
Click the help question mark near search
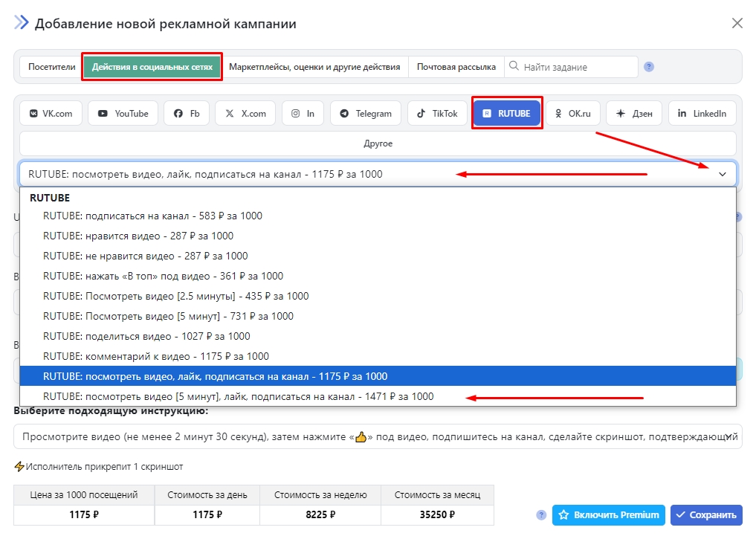click(x=649, y=67)
